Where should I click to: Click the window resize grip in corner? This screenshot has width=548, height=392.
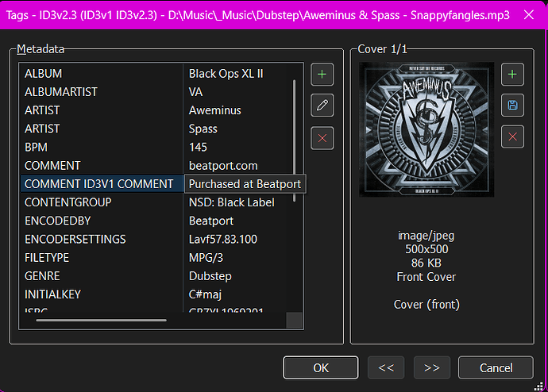click(x=538, y=386)
